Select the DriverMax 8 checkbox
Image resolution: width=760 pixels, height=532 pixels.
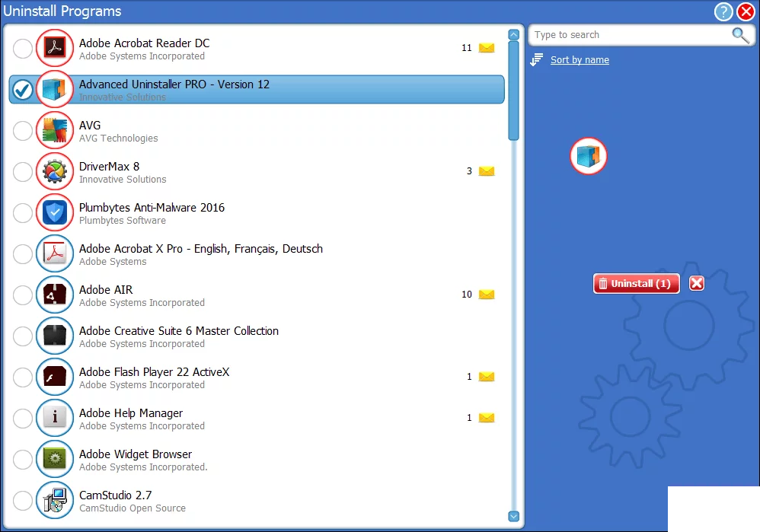click(x=23, y=172)
